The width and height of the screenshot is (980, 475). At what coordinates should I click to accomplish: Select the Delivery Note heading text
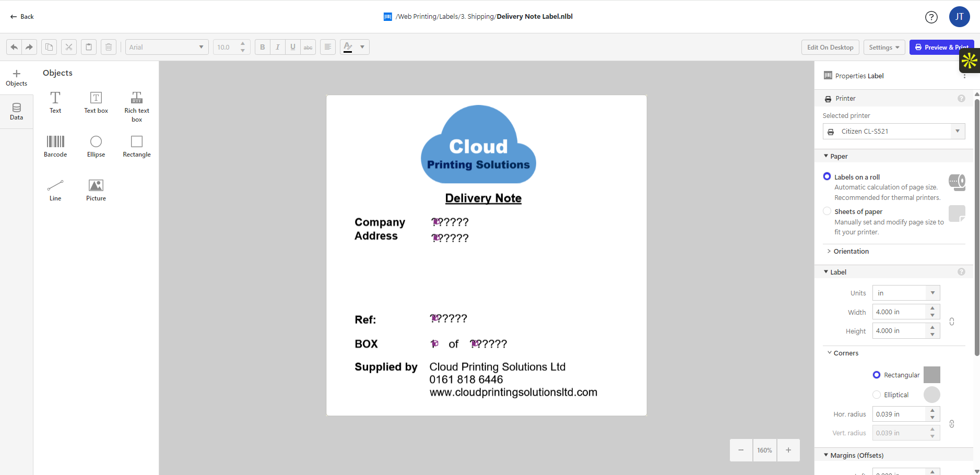click(x=483, y=198)
